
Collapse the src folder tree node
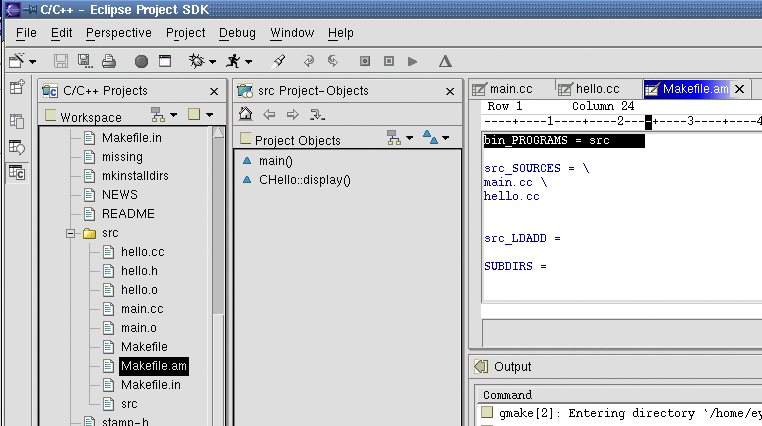click(70, 233)
